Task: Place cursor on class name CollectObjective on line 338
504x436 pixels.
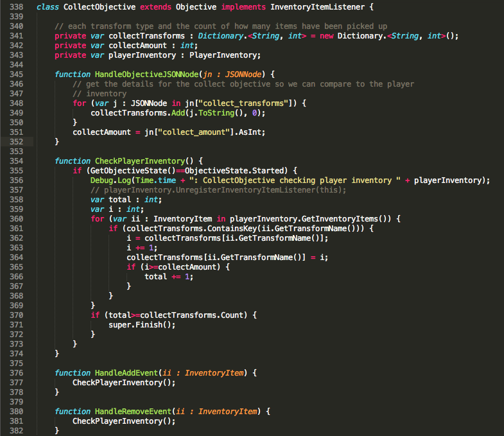Action: [x=100, y=7]
